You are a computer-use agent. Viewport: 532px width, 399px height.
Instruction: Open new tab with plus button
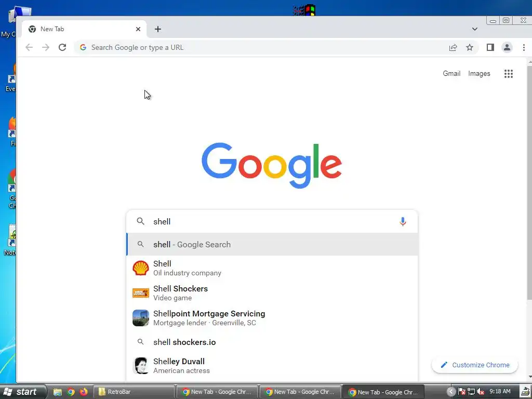coord(158,29)
